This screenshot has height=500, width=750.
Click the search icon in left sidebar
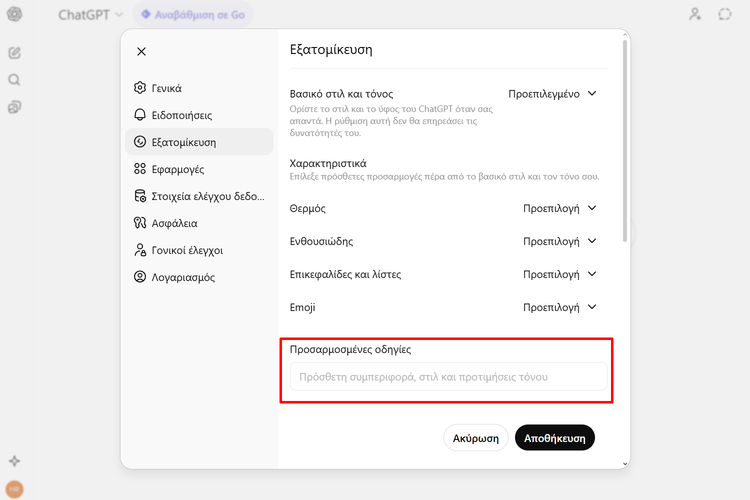tap(14, 80)
